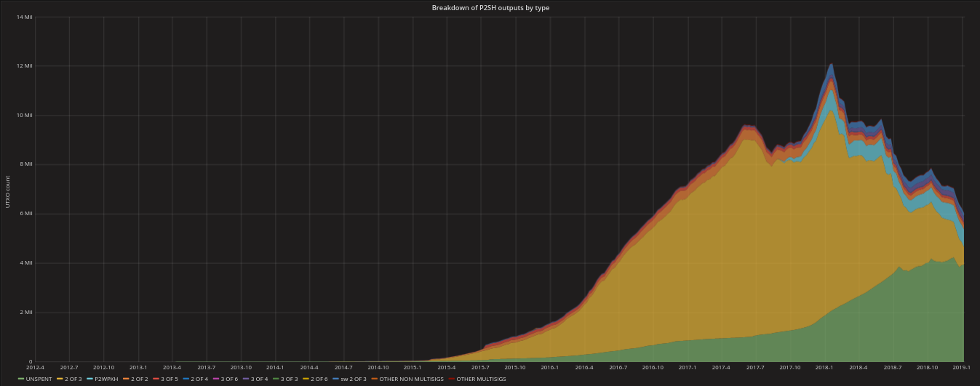The image size is (980, 386).
Task: Click the 3 OF 5 legend label
Action: pyautogui.click(x=170, y=379)
